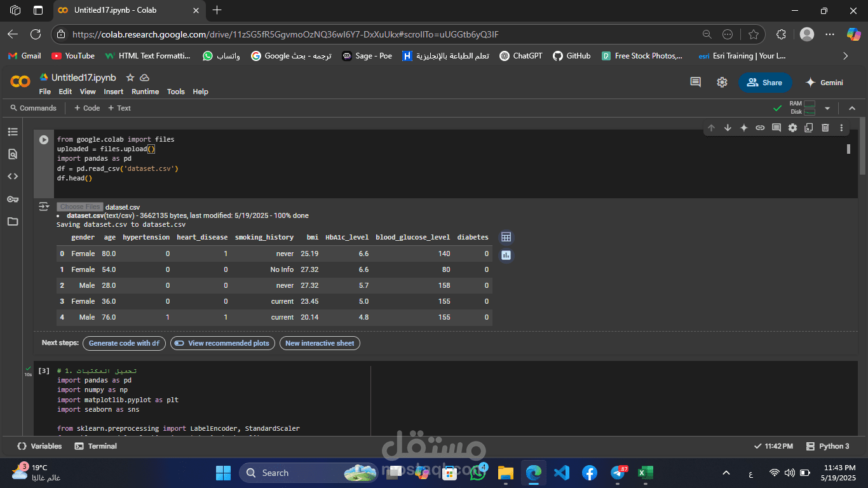Open the notebook comments icon in header
Screen dimensions: 868x488
coord(696,82)
